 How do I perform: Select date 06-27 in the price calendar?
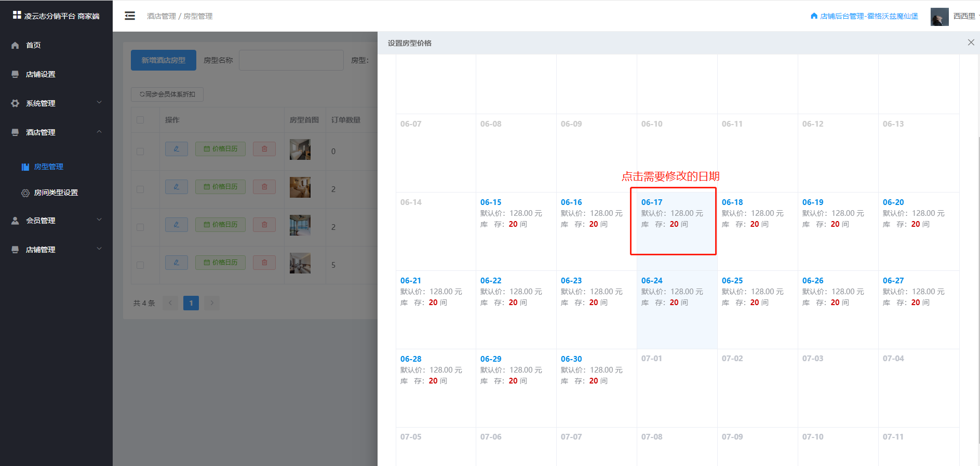point(919,310)
